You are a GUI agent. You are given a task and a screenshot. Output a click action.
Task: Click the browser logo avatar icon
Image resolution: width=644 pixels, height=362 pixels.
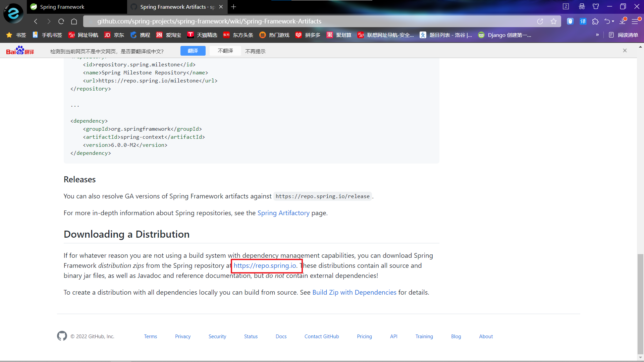[13, 13]
